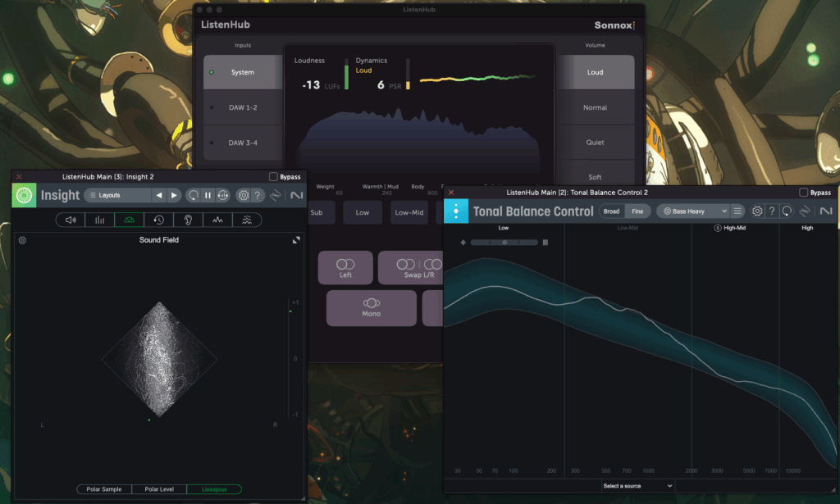Image resolution: width=840 pixels, height=504 pixels.
Task: Solo the Low band in ListenHub
Action: 363,212
